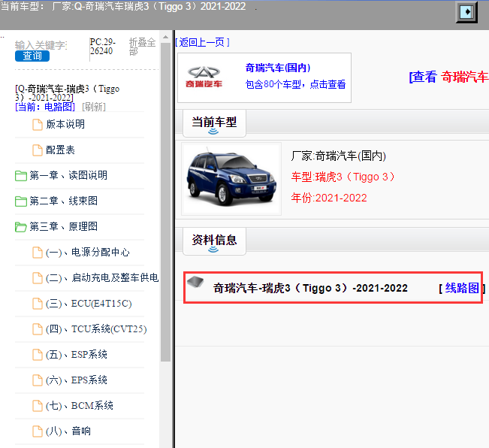Open (七)、BCM系统 diagram
489x448 pixels.
click(80, 406)
